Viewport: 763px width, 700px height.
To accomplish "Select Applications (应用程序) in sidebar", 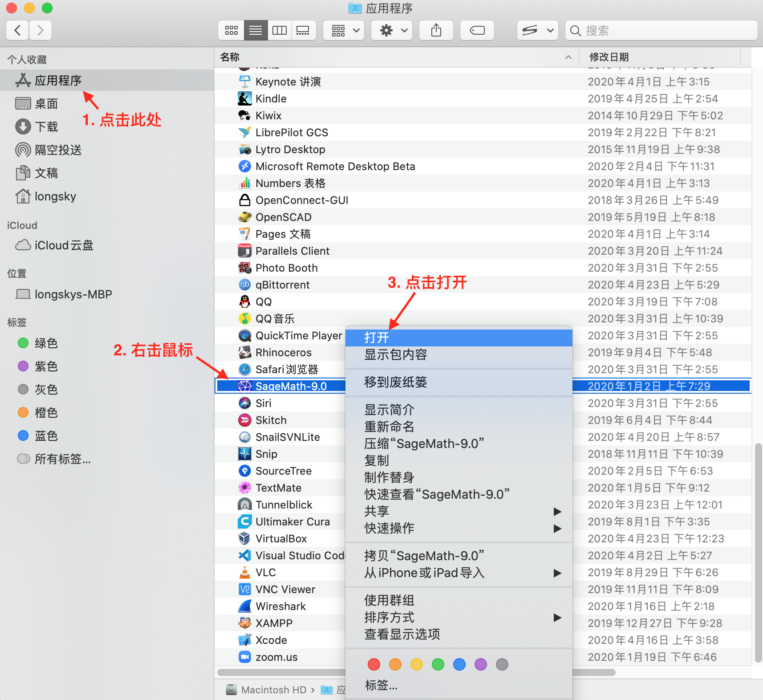I will 107,81.
